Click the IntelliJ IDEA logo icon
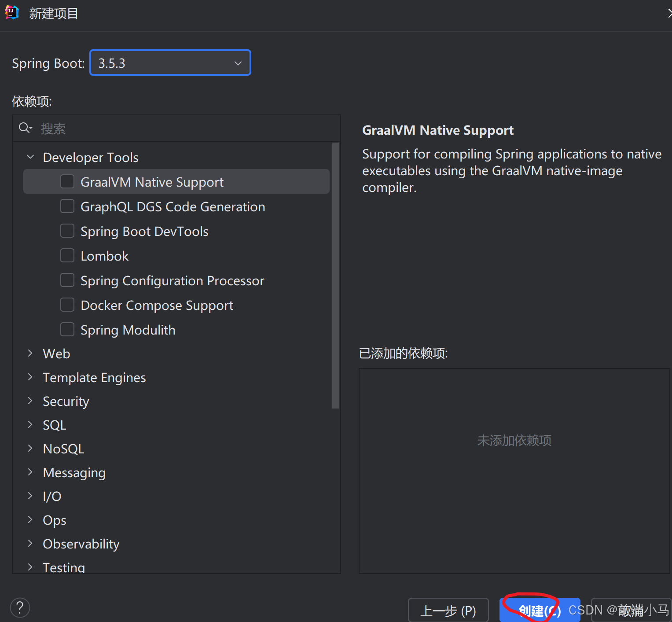 pos(12,12)
